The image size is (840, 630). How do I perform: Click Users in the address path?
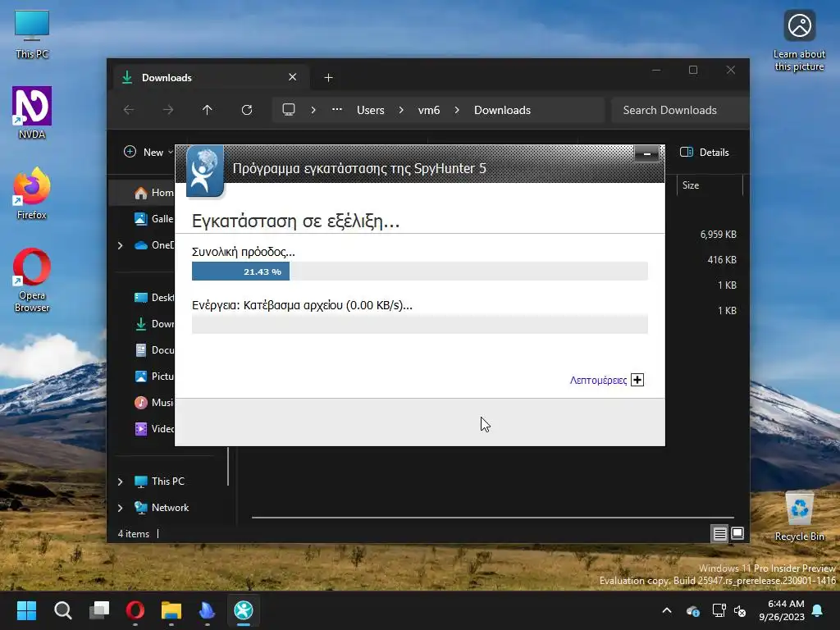pyautogui.click(x=371, y=110)
